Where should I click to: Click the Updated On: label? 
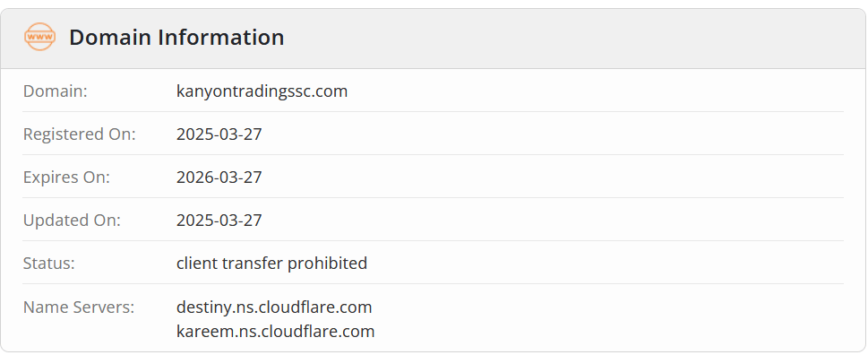pyautogui.click(x=72, y=221)
